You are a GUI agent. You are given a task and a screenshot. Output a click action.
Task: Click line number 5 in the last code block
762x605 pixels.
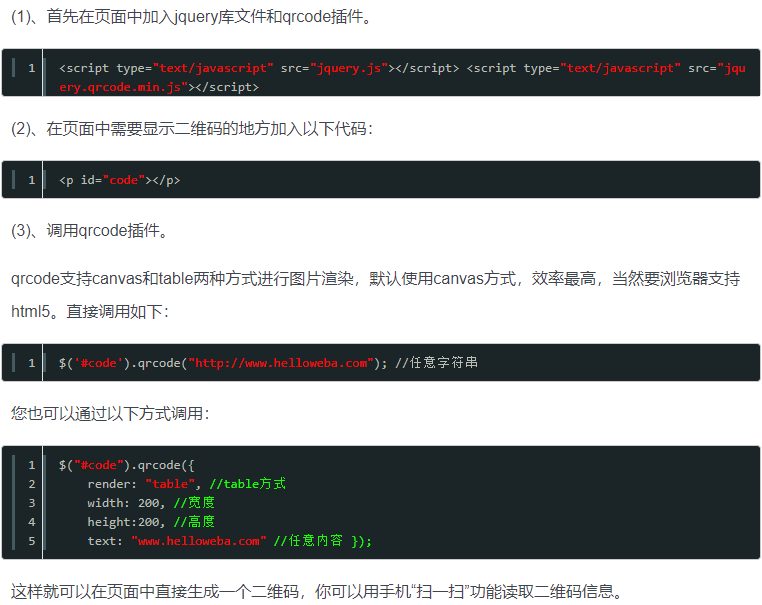click(x=32, y=541)
